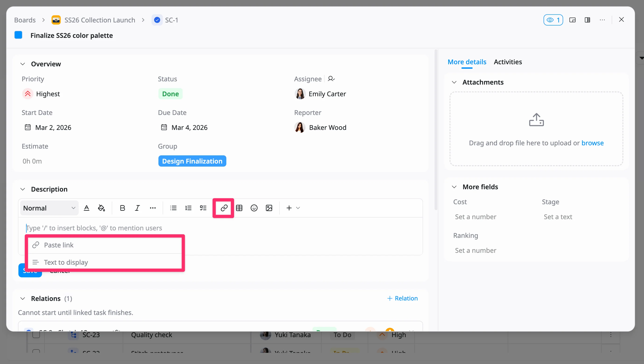
Task: Open the Normal text style dropdown
Action: coord(49,208)
